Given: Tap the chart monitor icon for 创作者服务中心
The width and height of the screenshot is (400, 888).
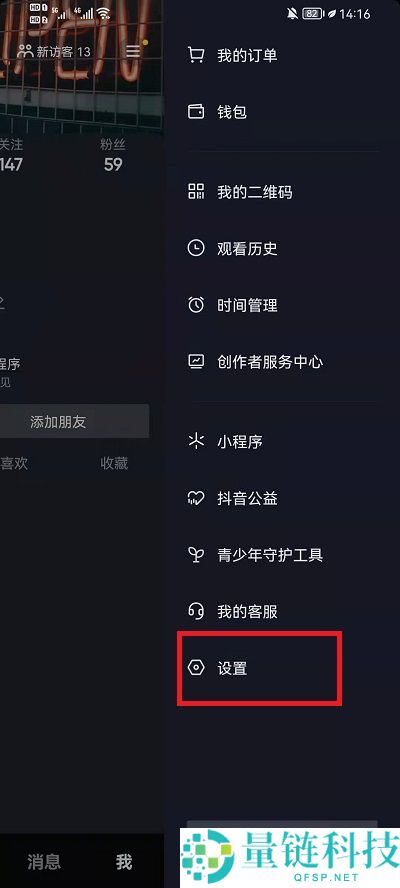Looking at the screenshot, I should (196, 361).
